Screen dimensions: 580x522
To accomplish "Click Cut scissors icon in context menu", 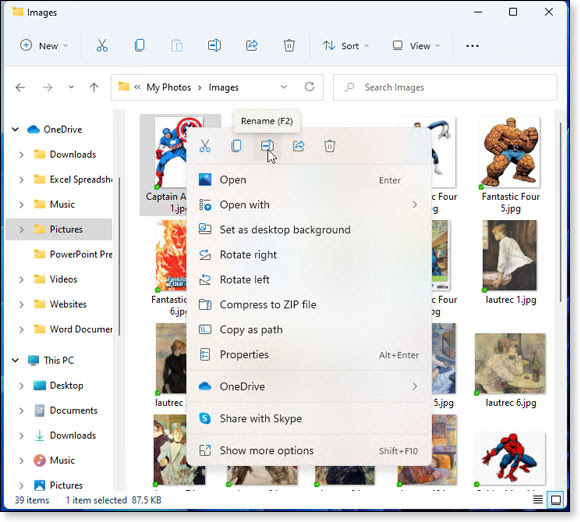I will tap(205, 146).
